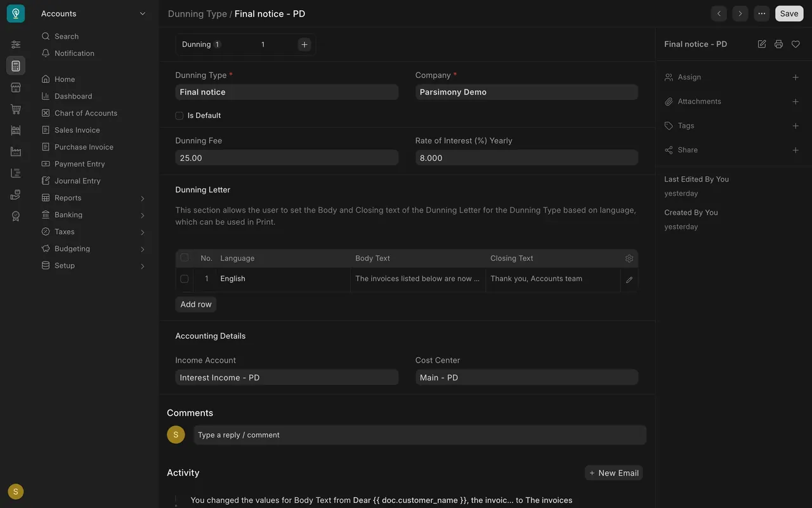Screen dimensions: 812x508
Task: Add a tag with the Tags plus icon
Action: pos(796,126)
